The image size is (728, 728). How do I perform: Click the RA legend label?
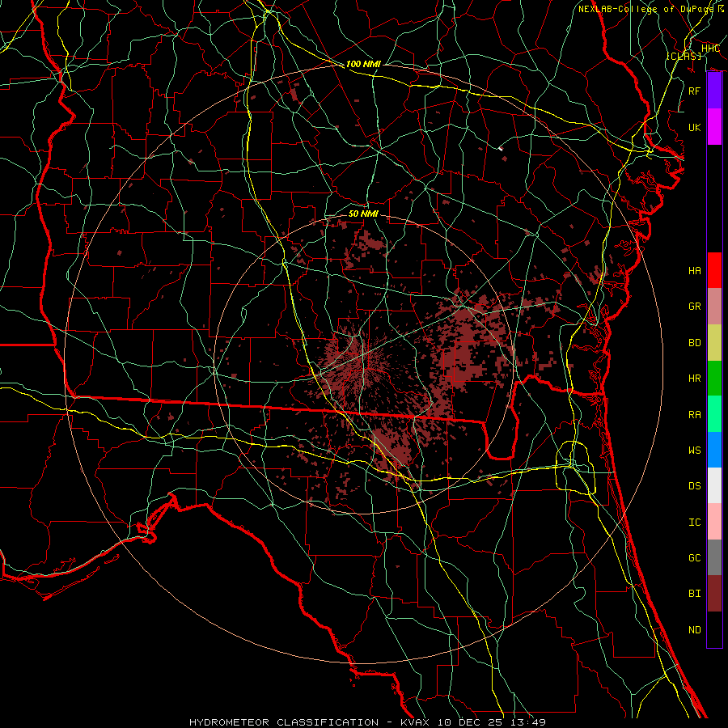coord(695,414)
